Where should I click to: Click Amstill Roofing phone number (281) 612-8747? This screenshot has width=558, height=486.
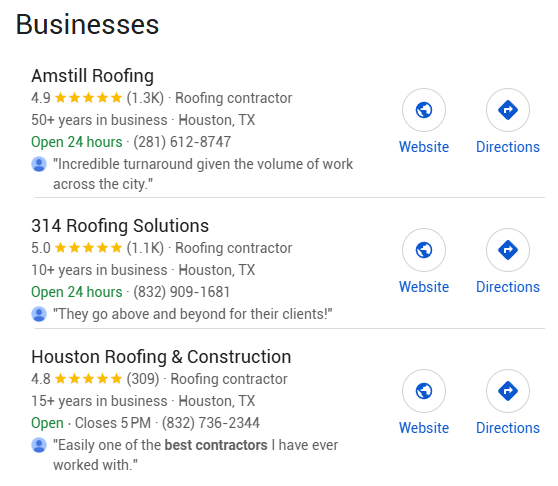pyautogui.click(x=182, y=142)
